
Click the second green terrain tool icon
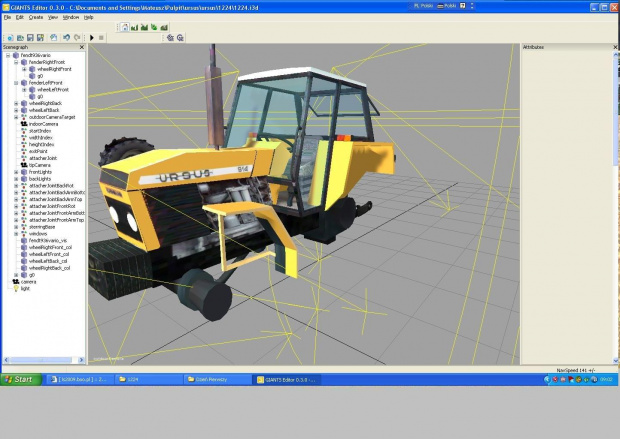[x=144, y=27]
